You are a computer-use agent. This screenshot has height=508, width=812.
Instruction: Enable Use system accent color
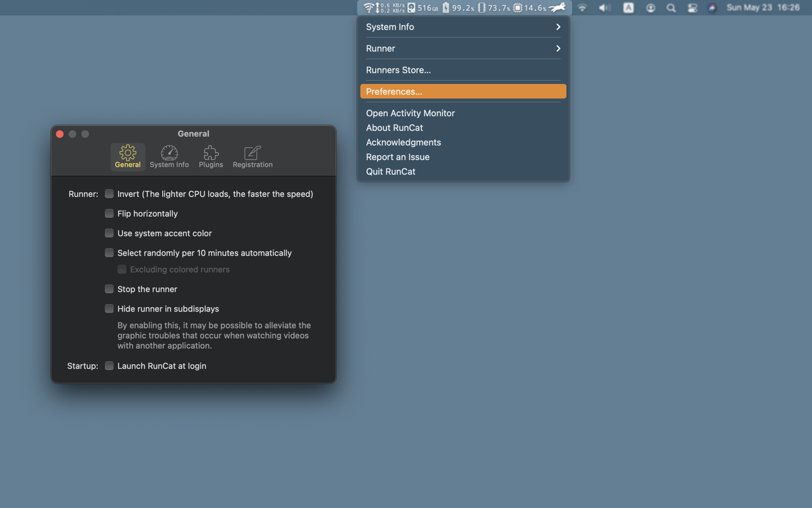point(109,233)
